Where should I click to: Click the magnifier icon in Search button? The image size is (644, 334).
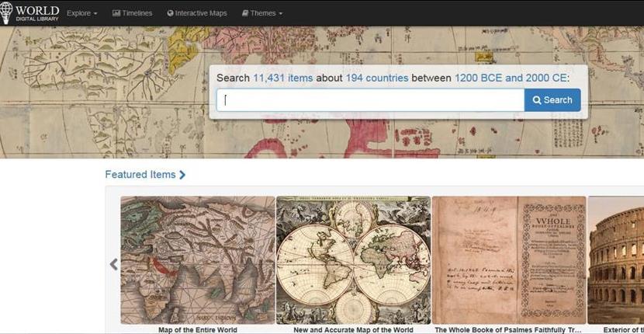click(537, 100)
